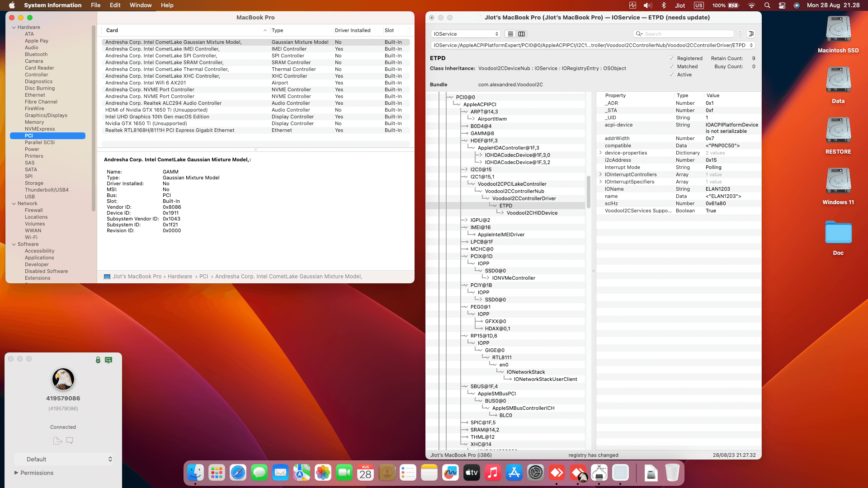Click the Search field in IORegistryExplorer
The height and width of the screenshot is (488, 868).
683,33
